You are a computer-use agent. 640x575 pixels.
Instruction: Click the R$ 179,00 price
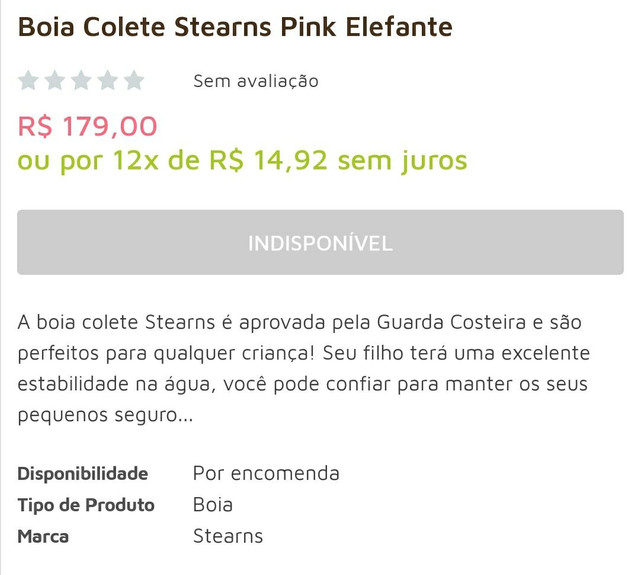[x=87, y=126]
